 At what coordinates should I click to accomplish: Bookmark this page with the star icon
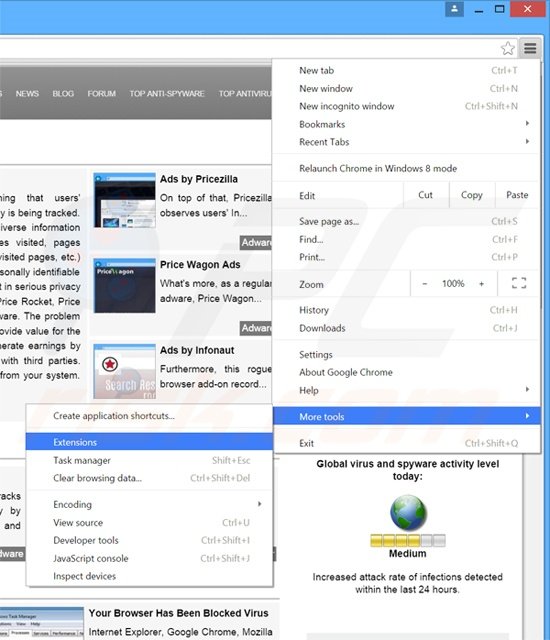(x=508, y=49)
